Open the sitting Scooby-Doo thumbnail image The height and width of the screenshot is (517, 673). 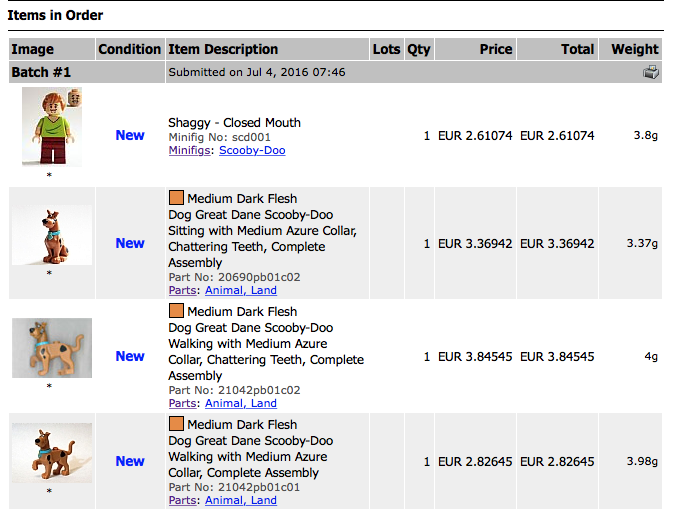[x=52, y=235]
